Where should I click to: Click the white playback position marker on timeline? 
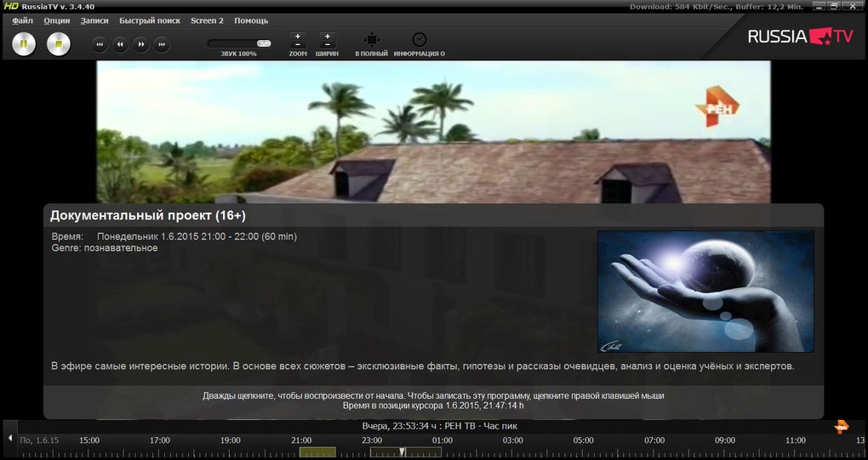tap(403, 452)
